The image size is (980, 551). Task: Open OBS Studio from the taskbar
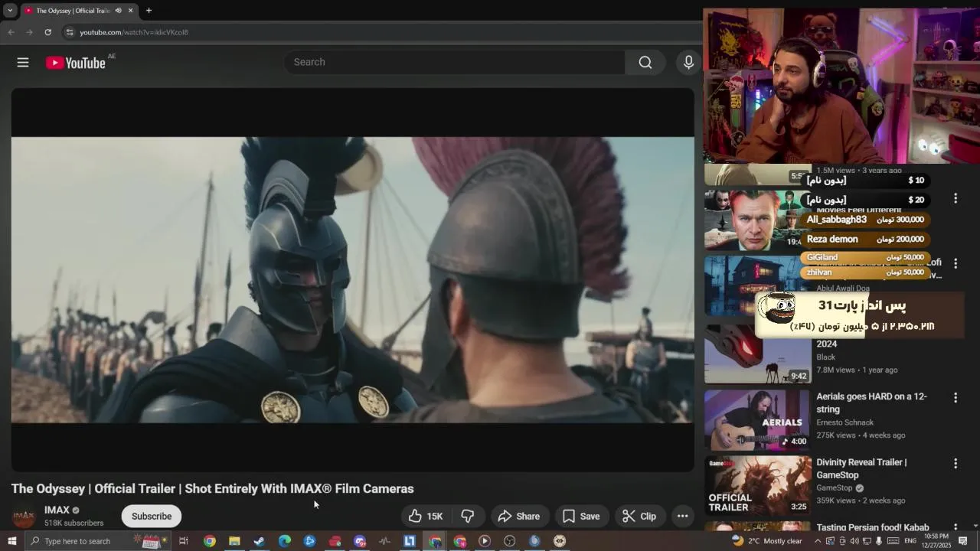click(510, 541)
